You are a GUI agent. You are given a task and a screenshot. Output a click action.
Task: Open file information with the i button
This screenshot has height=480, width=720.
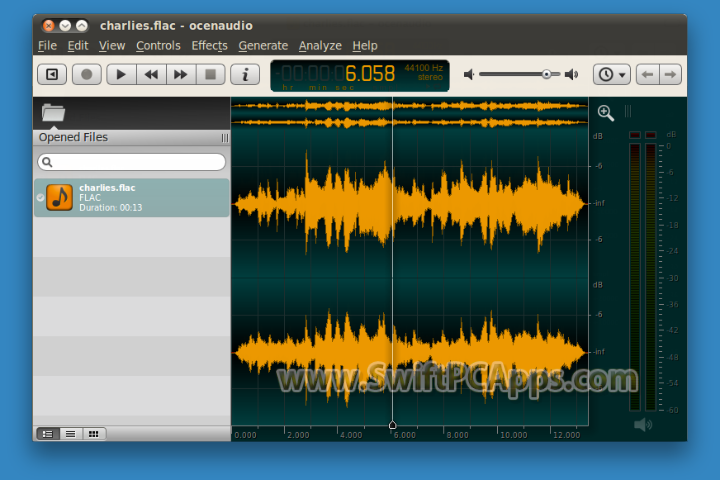(245, 74)
